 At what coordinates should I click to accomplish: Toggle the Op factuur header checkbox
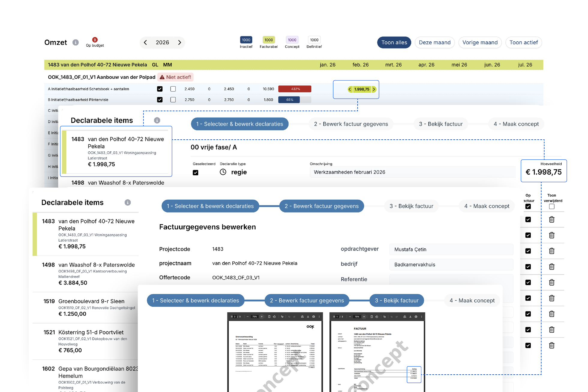tap(528, 206)
